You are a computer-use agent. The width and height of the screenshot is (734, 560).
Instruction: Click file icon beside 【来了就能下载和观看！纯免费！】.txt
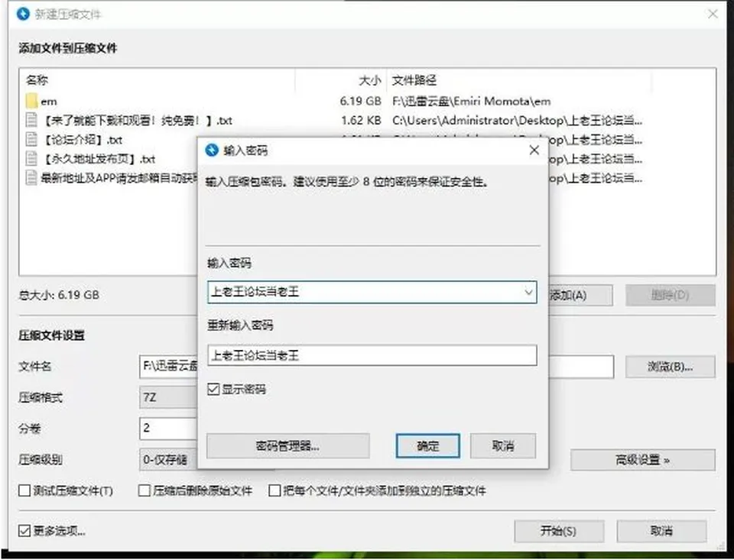coord(31,120)
